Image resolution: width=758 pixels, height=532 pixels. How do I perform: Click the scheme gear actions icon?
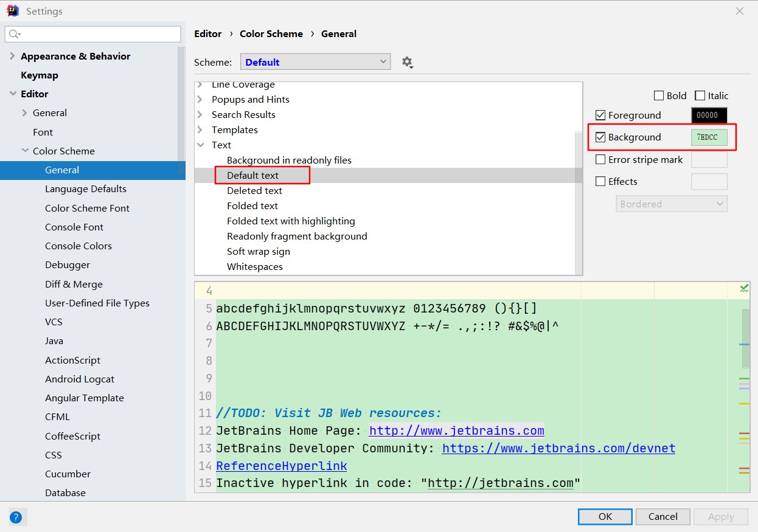point(407,62)
